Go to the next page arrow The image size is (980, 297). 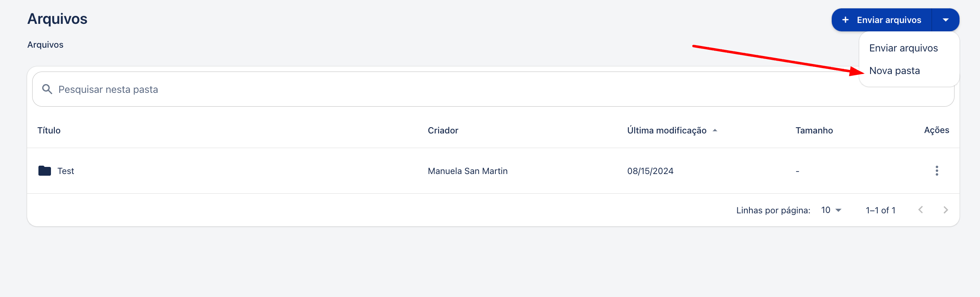pos(946,210)
